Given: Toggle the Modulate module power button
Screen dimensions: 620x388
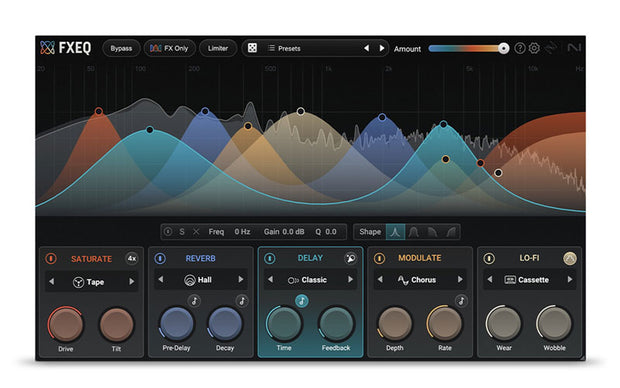Looking at the screenshot, I should point(380,258).
